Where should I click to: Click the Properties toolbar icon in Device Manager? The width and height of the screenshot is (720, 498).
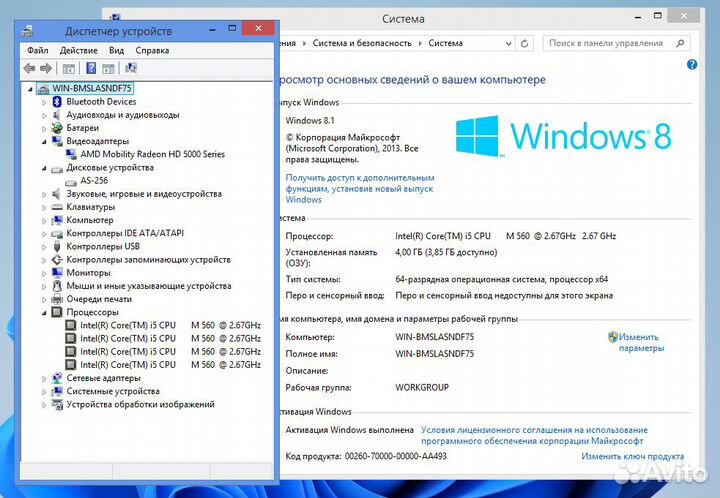[68, 69]
